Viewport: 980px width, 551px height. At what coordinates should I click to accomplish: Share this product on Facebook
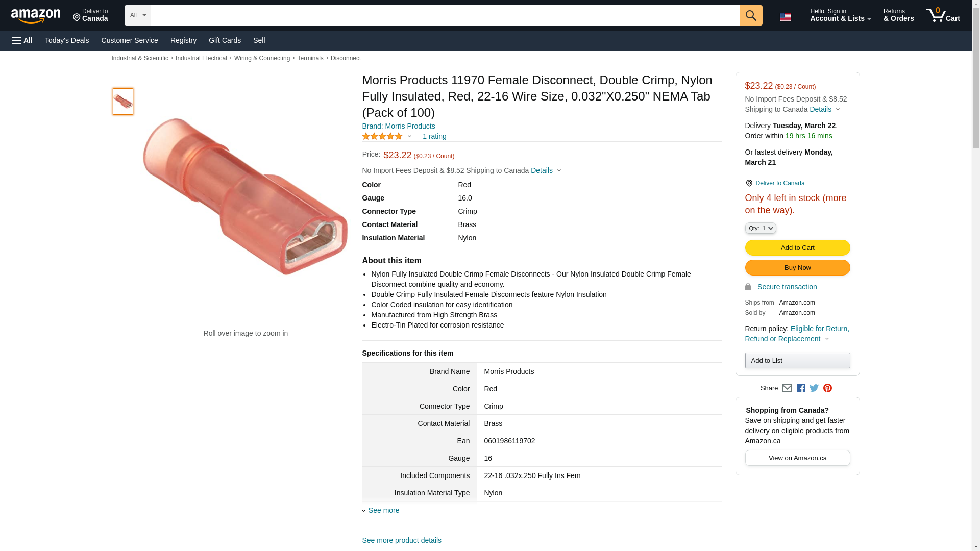[x=801, y=388]
